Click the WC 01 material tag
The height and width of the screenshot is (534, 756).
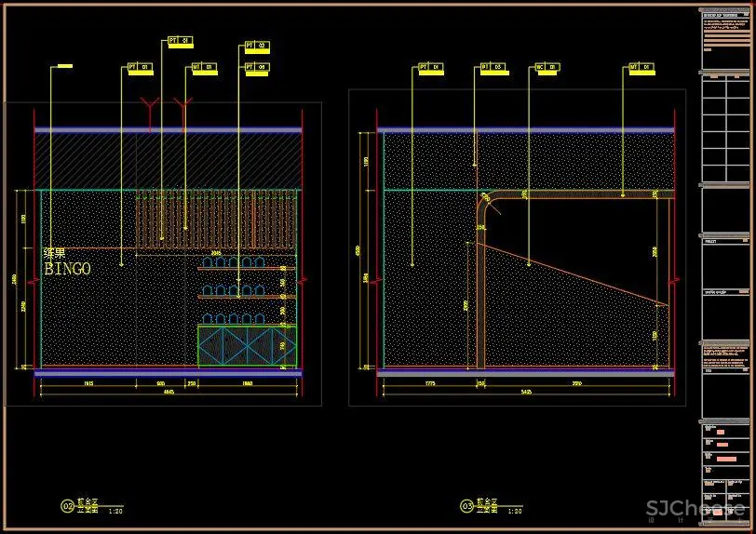point(547,68)
